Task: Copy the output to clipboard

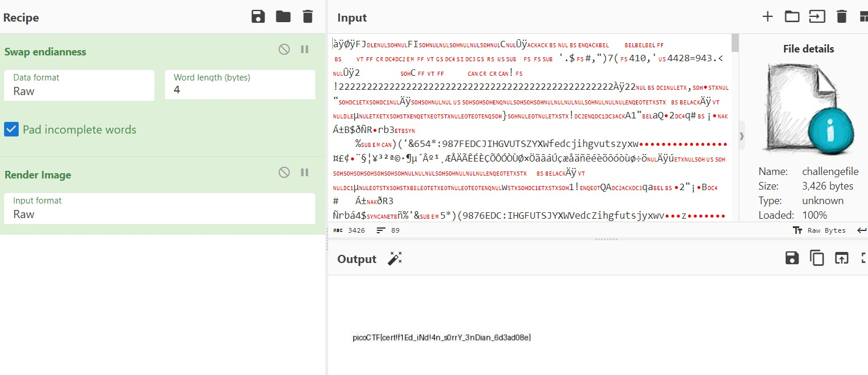Action: pyautogui.click(x=817, y=258)
